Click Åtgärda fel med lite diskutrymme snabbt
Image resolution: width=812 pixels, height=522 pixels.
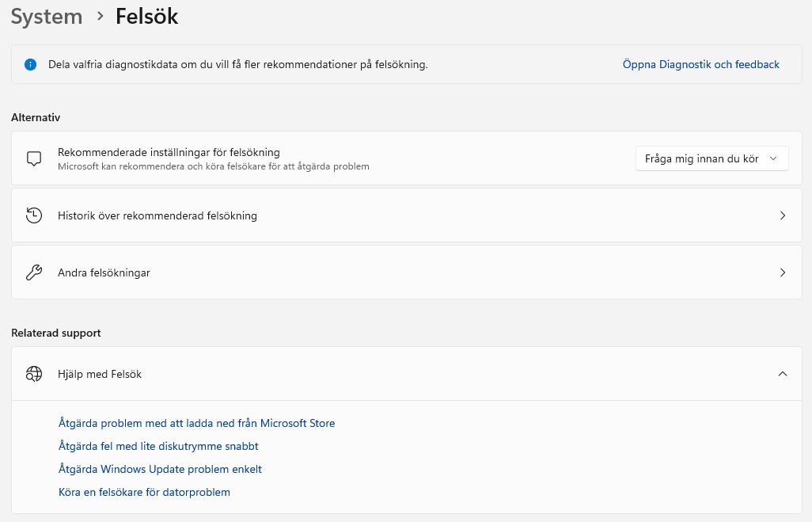click(158, 446)
